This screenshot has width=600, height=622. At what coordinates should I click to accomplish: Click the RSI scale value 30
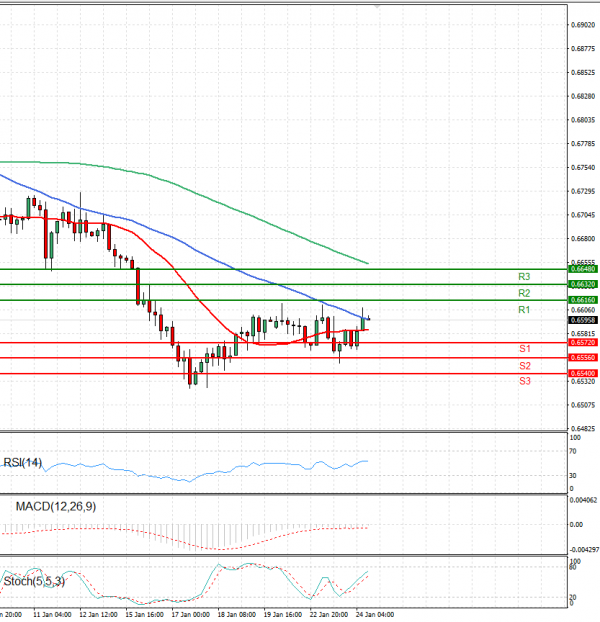(x=573, y=475)
